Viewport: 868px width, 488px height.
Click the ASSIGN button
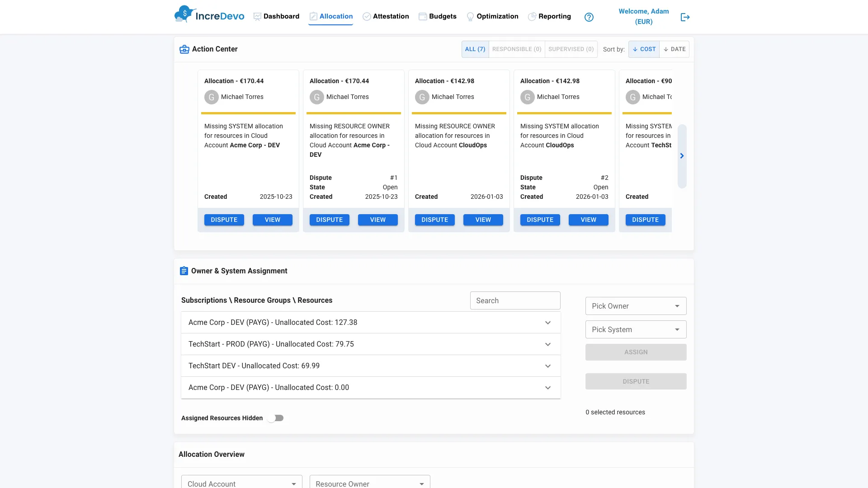tap(635, 352)
